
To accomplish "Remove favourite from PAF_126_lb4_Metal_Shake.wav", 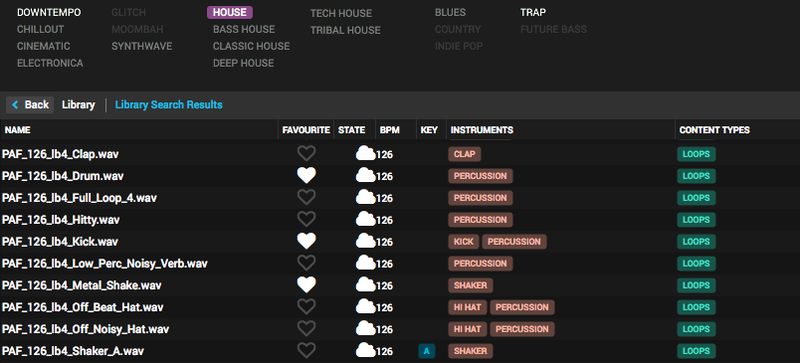I will pyautogui.click(x=306, y=285).
